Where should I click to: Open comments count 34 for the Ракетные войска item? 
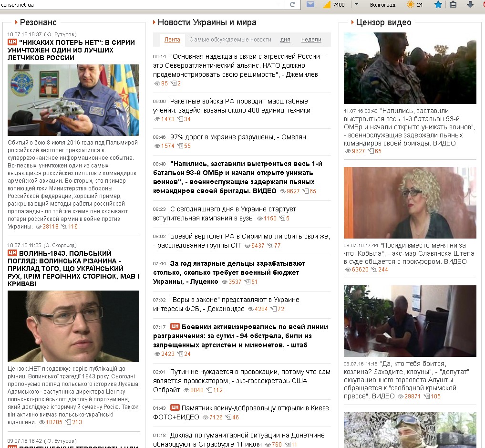coord(184,119)
